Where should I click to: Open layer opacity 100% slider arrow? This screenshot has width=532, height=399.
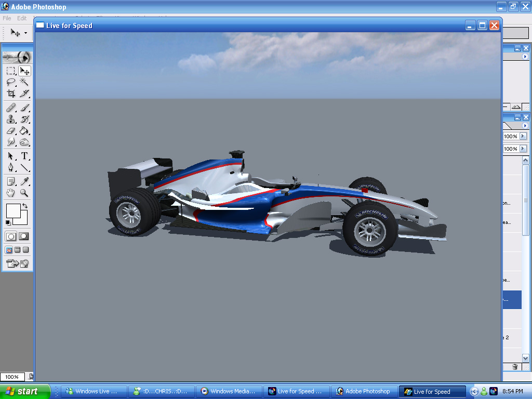point(523,136)
